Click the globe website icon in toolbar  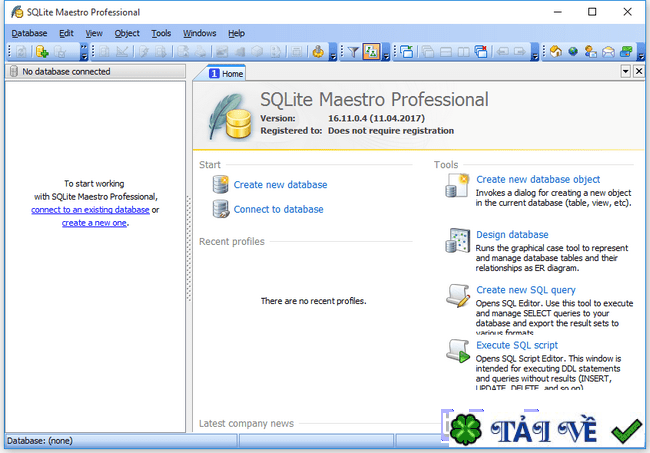(573, 52)
